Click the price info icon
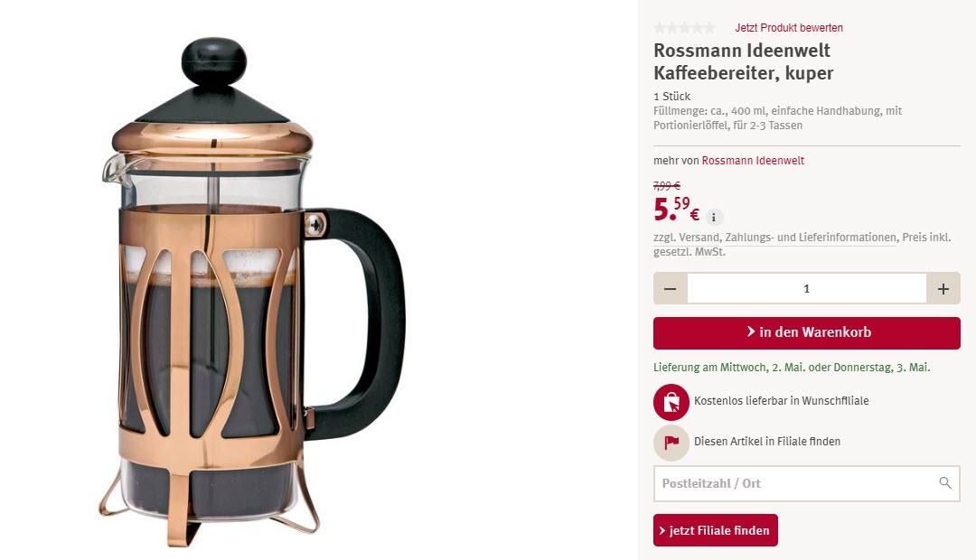The image size is (976, 560). point(714,217)
